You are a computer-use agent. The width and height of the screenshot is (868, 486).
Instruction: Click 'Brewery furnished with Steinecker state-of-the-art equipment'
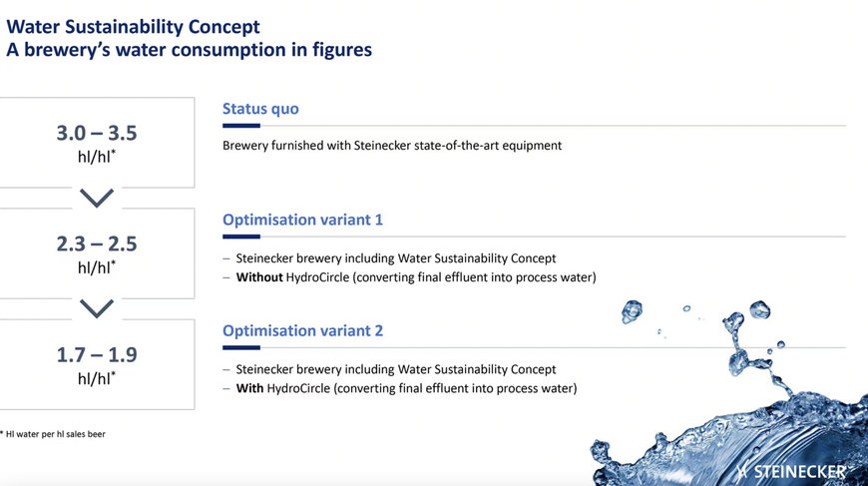[x=392, y=146]
